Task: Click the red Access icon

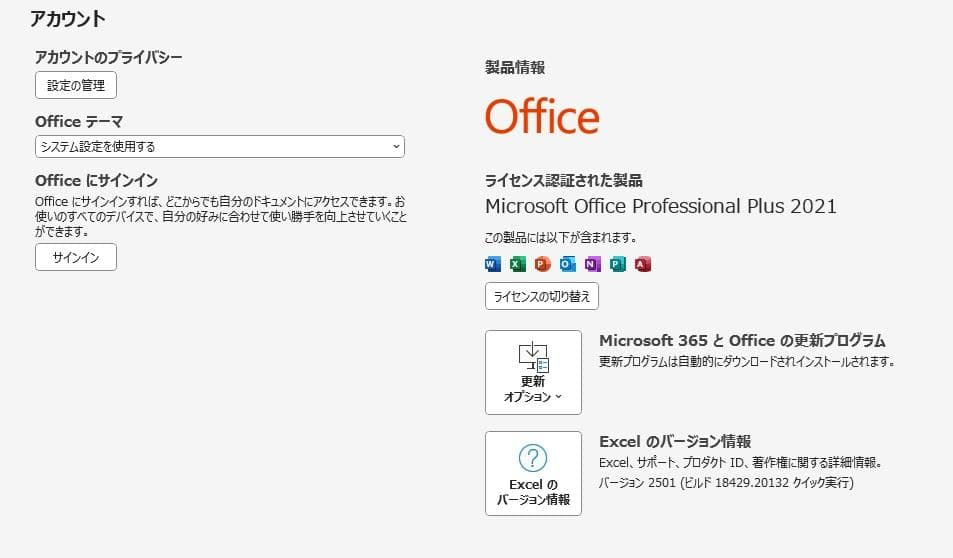Action: coord(642,264)
